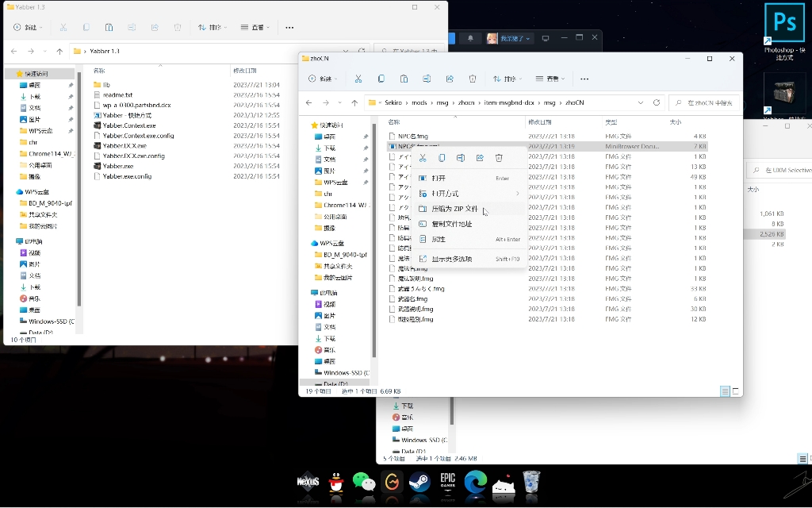812x508 pixels.
Task: Open Microsoft Edge in the taskbar
Action: point(476,483)
